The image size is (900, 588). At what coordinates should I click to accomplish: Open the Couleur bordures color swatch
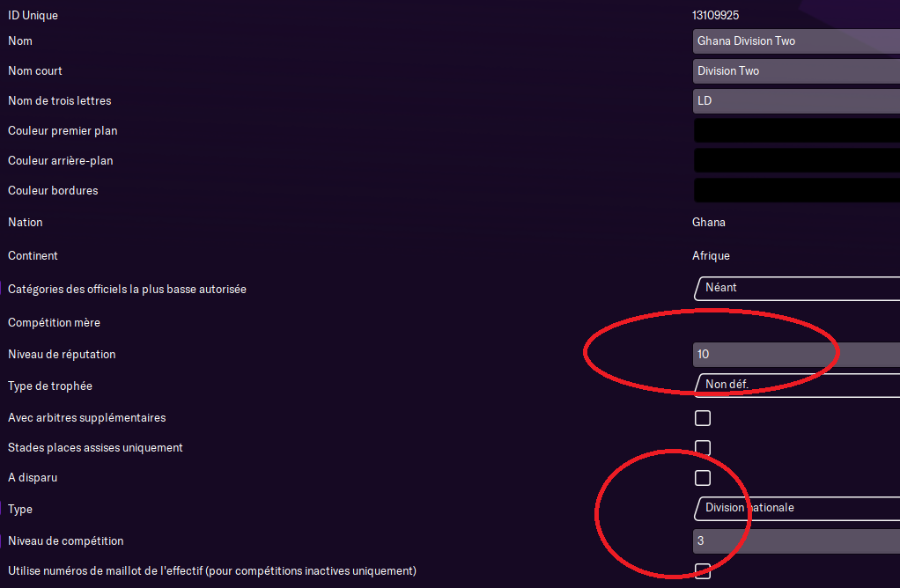pos(796,190)
